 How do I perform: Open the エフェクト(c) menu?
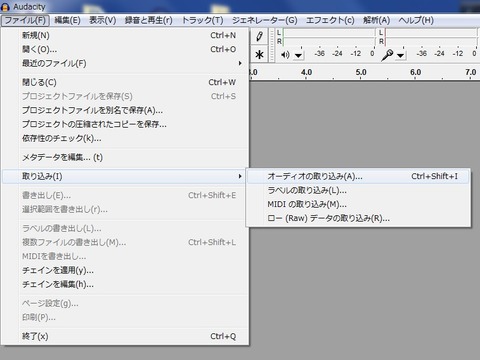330,20
